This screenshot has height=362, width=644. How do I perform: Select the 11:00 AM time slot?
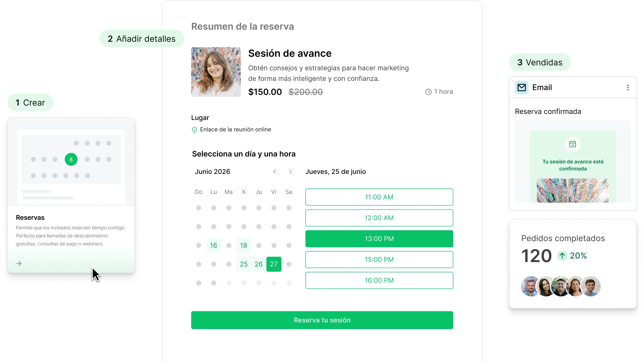click(x=379, y=197)
